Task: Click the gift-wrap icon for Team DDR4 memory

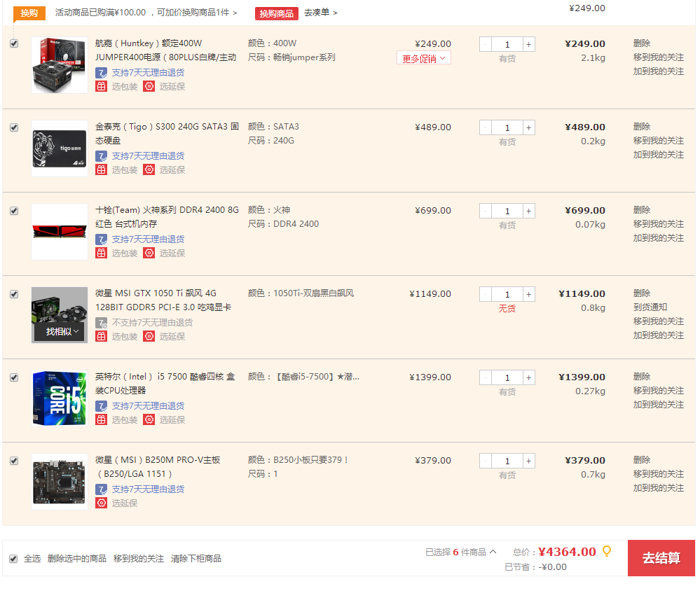Action: pyautogui.click(x=102, y=253)
